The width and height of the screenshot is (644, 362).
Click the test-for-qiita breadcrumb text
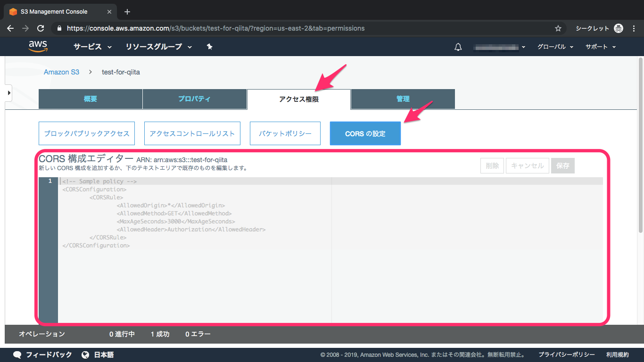click(x=121, y=72)
